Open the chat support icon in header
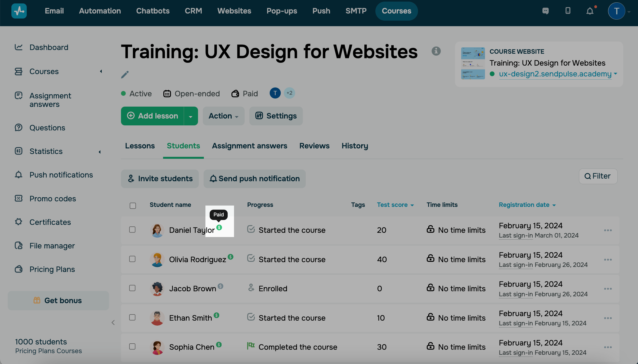Viewport: 638px width, 364px height. click(x=545, y=11)
